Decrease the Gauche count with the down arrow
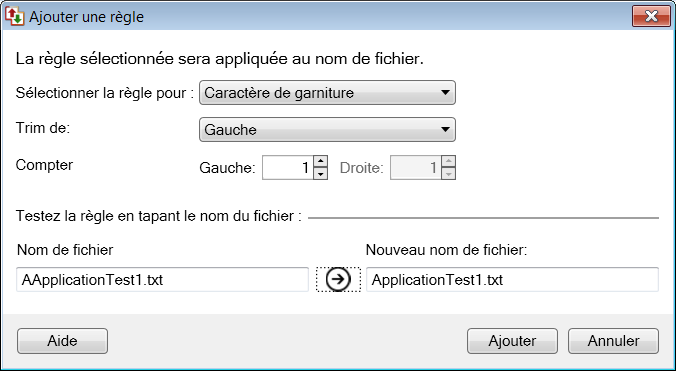 click(320, 174)
